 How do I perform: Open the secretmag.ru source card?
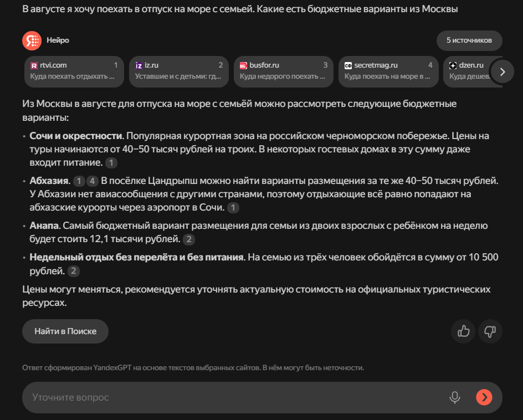[388, 71]
